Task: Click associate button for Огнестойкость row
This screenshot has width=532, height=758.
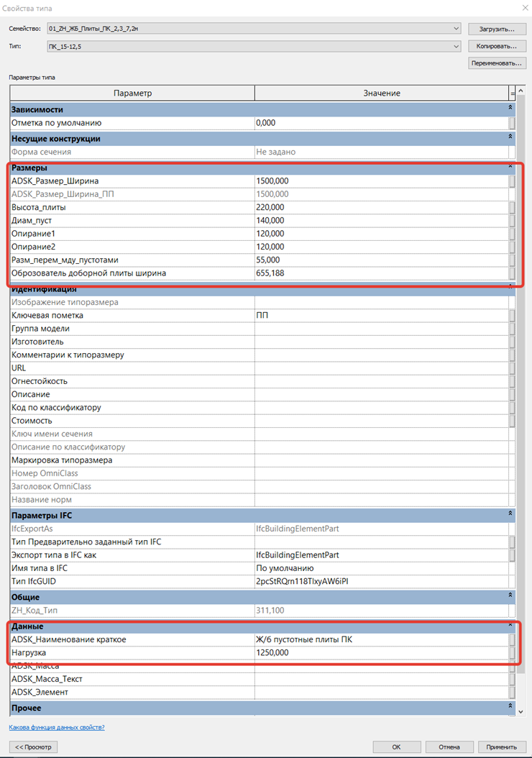Action: pyautogui.click(x=512, y=381)
